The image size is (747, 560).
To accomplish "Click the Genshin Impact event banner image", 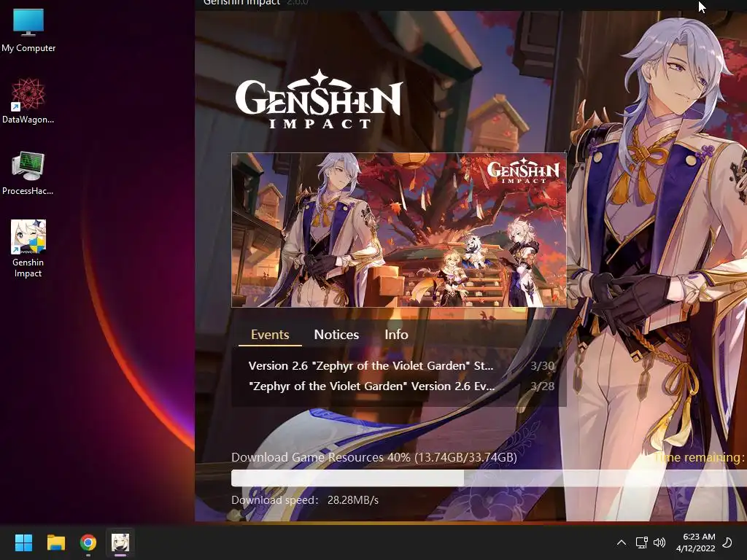I will (x=399, y=230).
